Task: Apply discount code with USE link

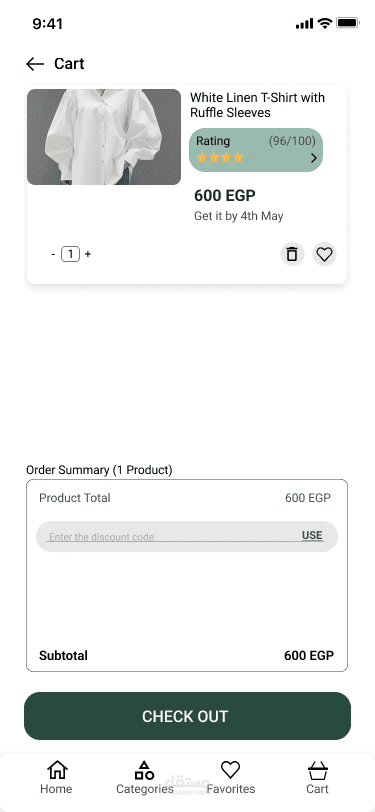Action: (312, 535)
